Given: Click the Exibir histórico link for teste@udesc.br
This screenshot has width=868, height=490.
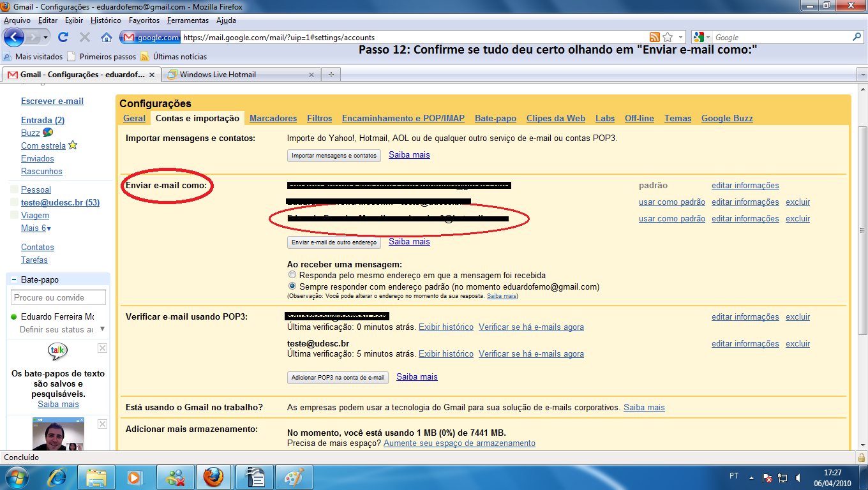Looking at the screenshot, I should 446,353.
